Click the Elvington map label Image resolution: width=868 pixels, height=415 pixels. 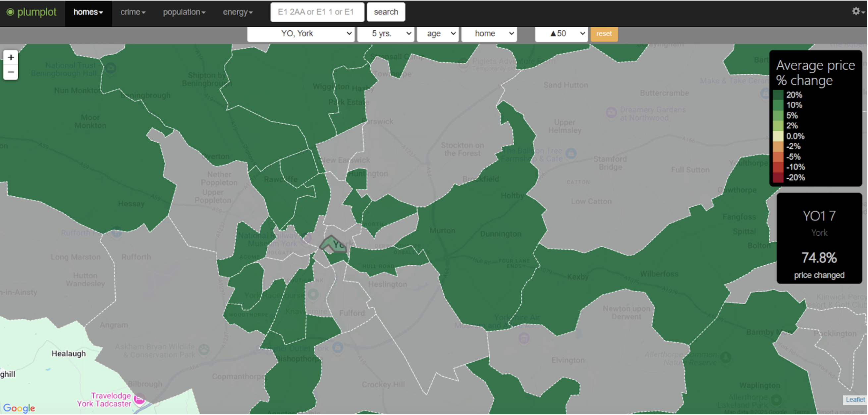[x=568, y=360]
